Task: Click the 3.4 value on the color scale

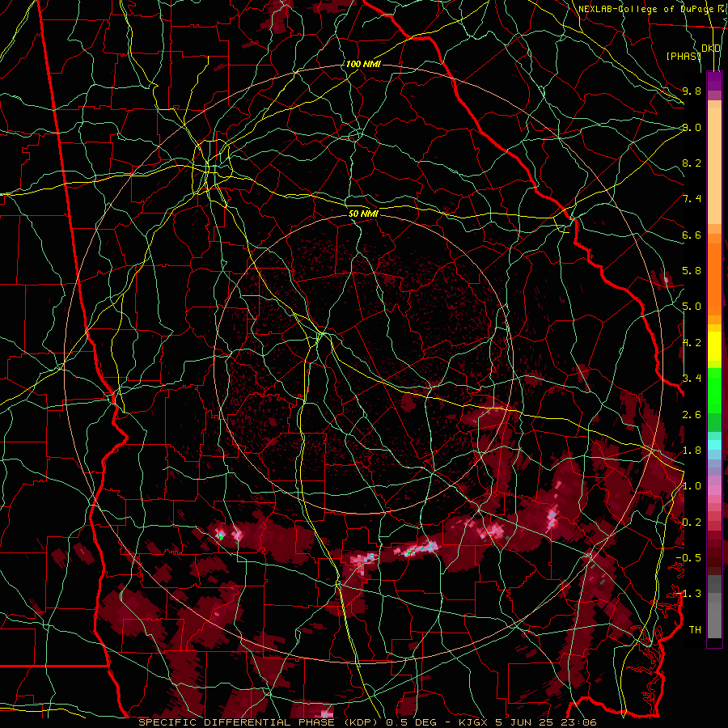Action: [692, 379]
